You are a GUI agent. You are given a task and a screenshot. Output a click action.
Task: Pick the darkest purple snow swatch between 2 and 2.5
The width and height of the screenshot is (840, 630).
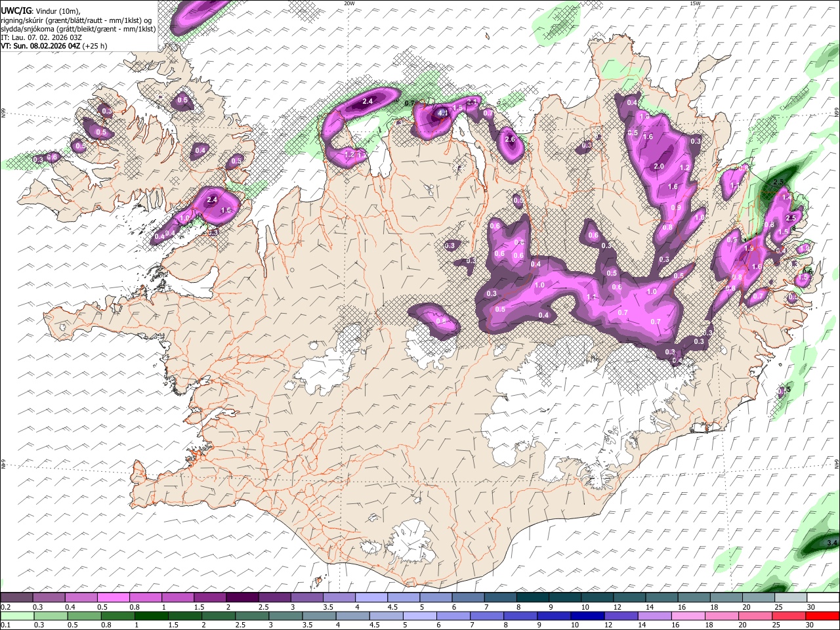(242, 598)
